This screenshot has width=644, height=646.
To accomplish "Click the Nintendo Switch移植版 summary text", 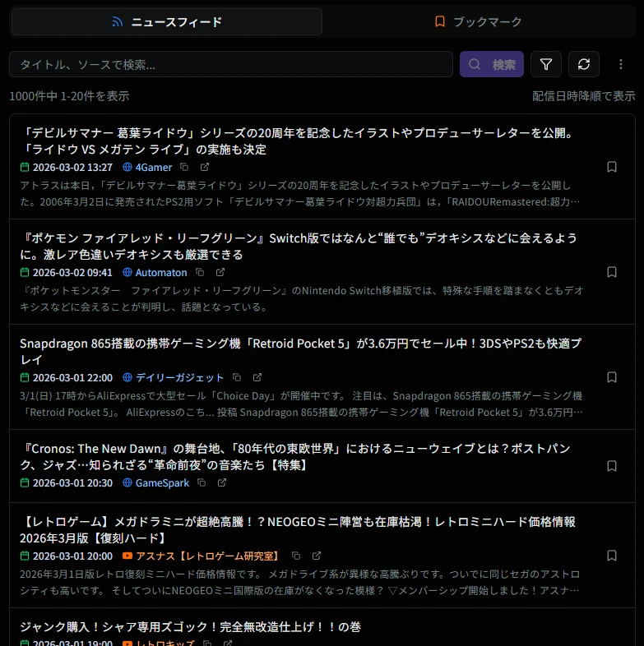I will [x=302, y=298].
